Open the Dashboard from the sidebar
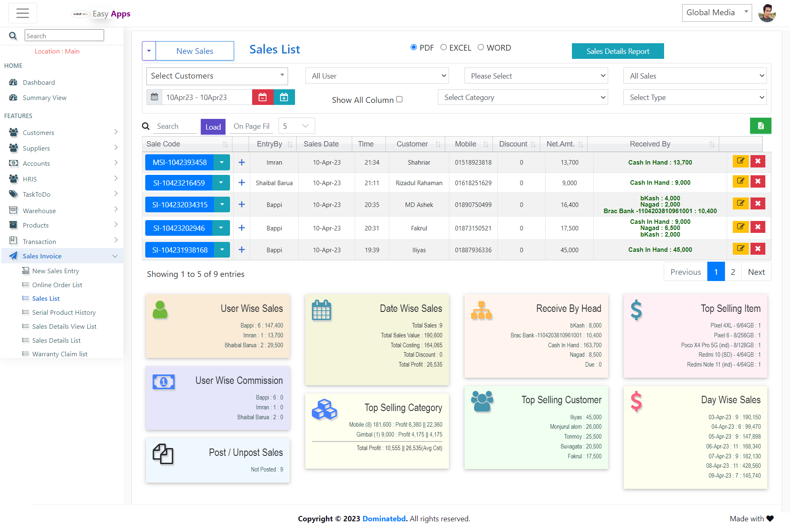Viewport: 790px width, 532px height. [x=38, y=82]
